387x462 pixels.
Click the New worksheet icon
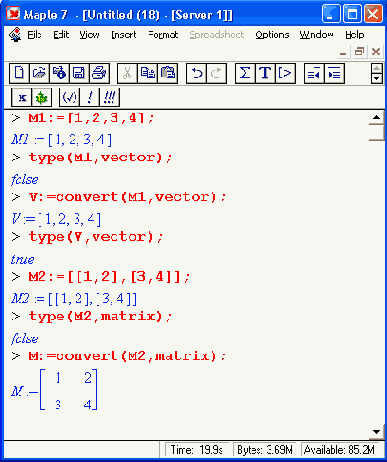coord(19,73)
